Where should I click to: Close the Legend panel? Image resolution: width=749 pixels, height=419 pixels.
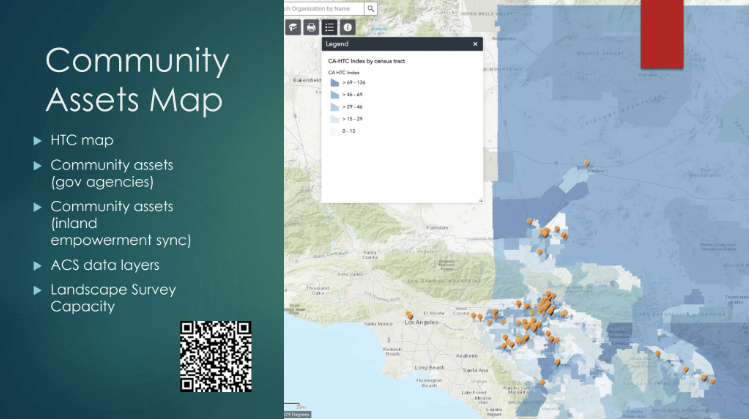[x=476, y=44]
